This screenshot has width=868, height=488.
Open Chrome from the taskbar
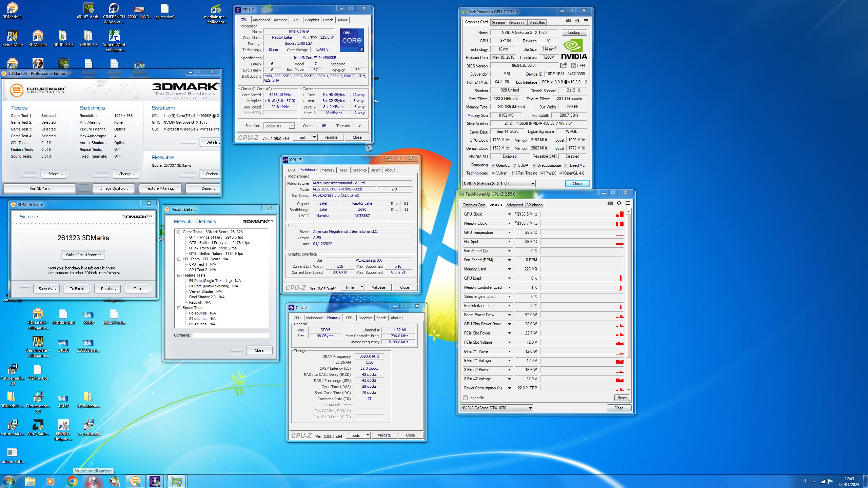point(72,481)
